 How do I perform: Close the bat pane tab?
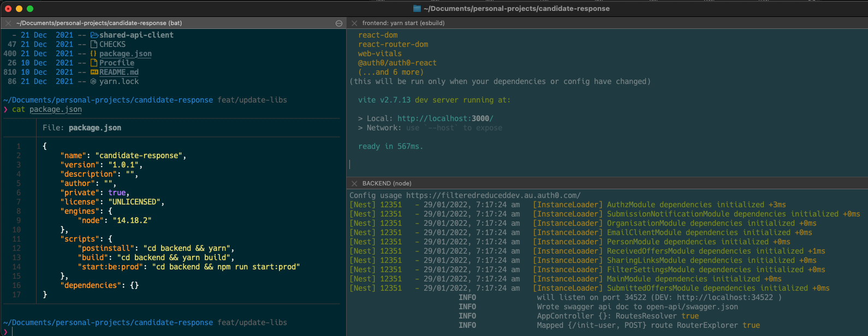[x=8, y=23]
